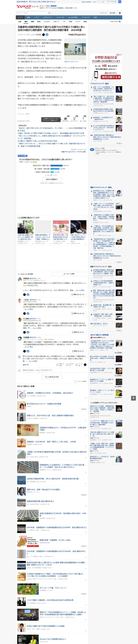
Task: Share the user comment on X icon
Action: 85,365
